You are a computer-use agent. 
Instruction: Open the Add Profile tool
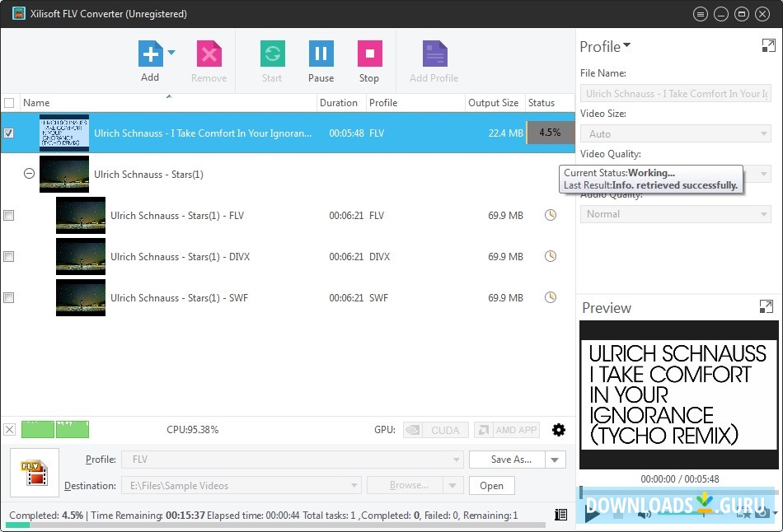(433, 54)
